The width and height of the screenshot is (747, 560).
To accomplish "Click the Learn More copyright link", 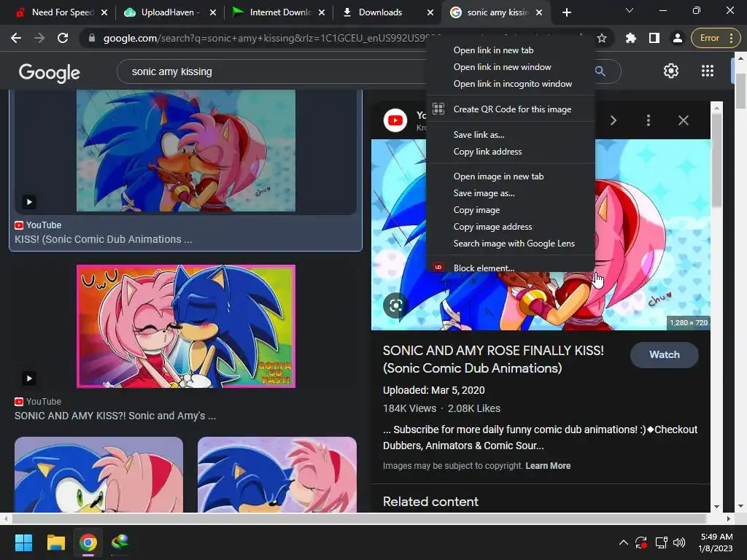I will pyautogui.click(x=548, y=466).
